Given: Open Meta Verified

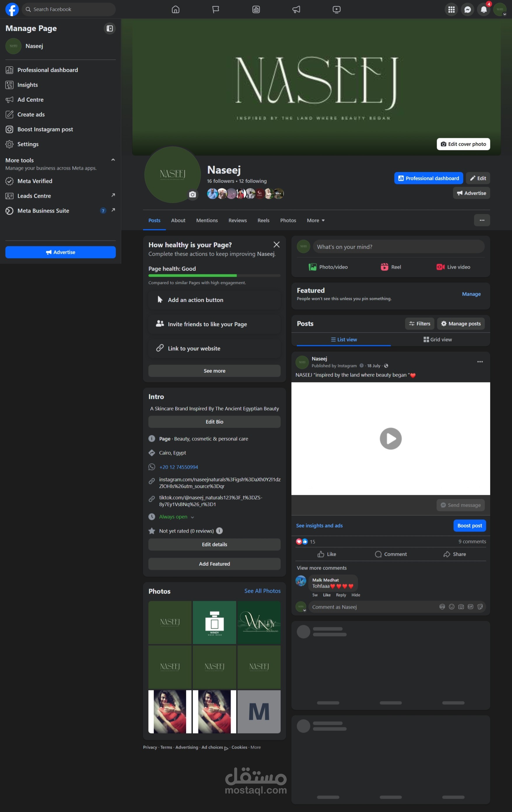Looking at the screenshot, I should tap(61, 181).
